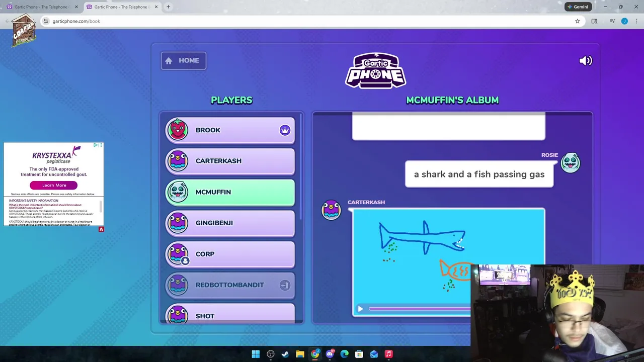Seek on the drawing playback progress bar

(x=419, y=309)
